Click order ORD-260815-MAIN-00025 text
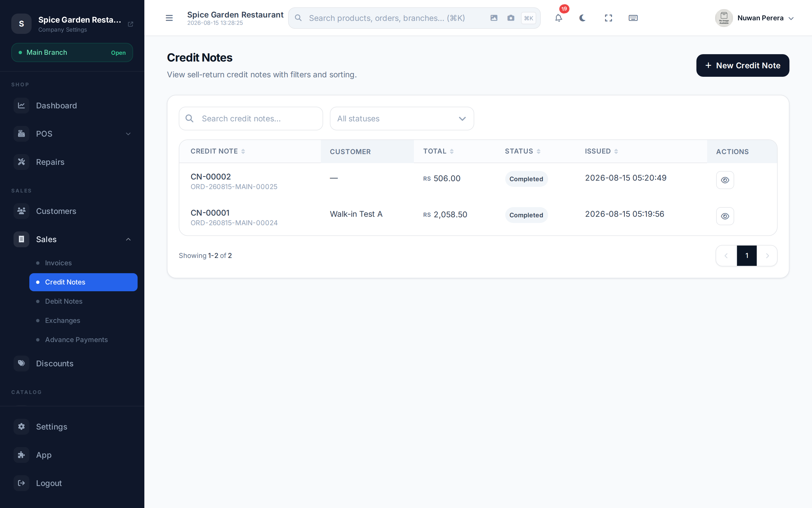Image resolution: width=812 pixels, height=508 pixels. pyautogui.click(x=234, y=187)
